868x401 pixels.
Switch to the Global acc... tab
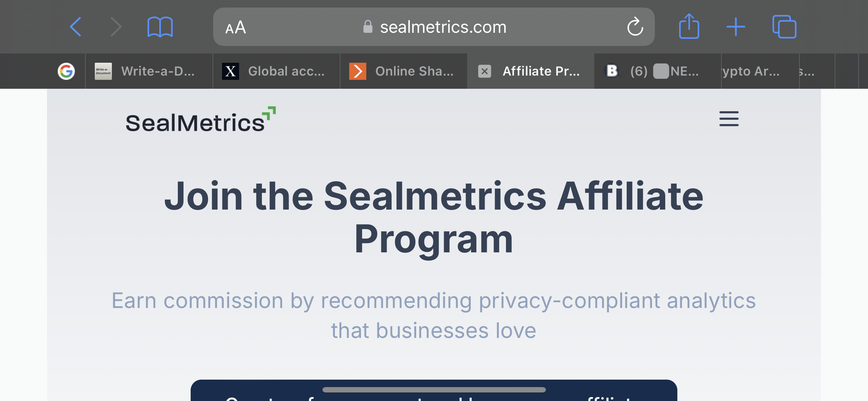tap(277, 71)
